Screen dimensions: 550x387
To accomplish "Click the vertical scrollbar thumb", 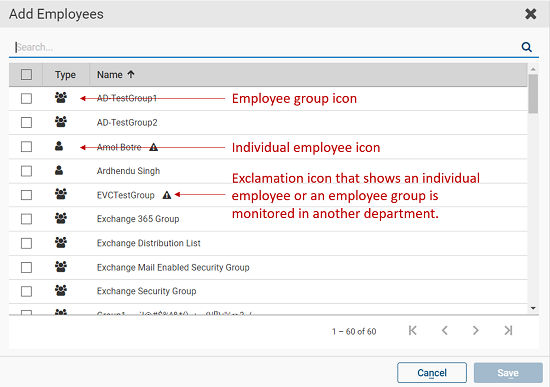I will [533, 94].
